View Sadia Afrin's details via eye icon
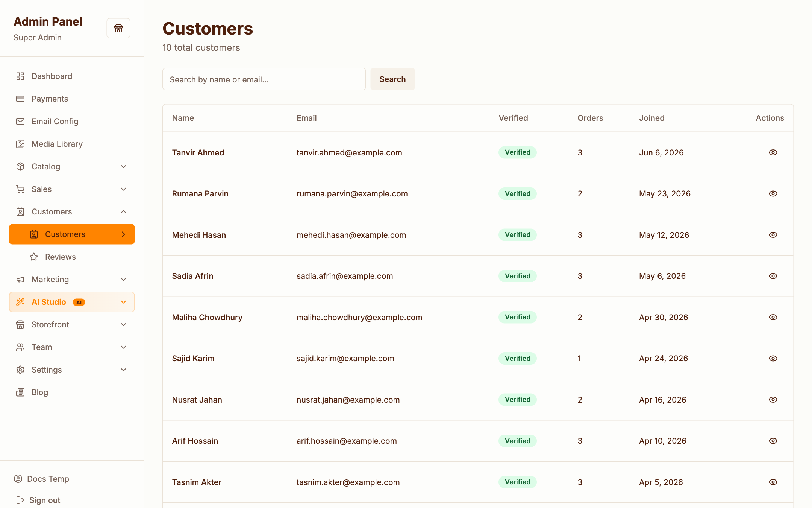 pos(773,276)
